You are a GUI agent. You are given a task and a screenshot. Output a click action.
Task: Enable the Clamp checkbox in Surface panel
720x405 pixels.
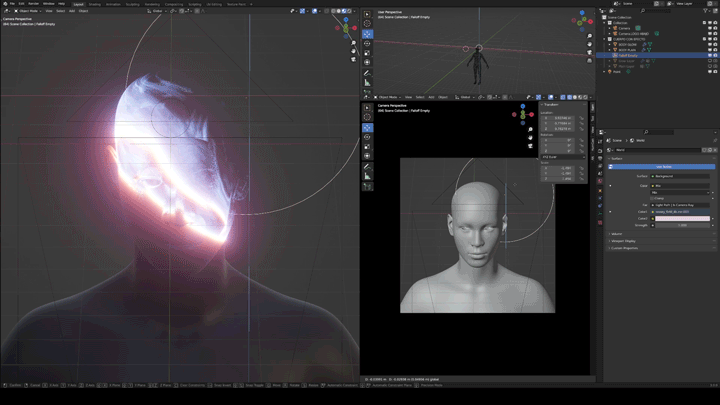[x=651, y=199]
